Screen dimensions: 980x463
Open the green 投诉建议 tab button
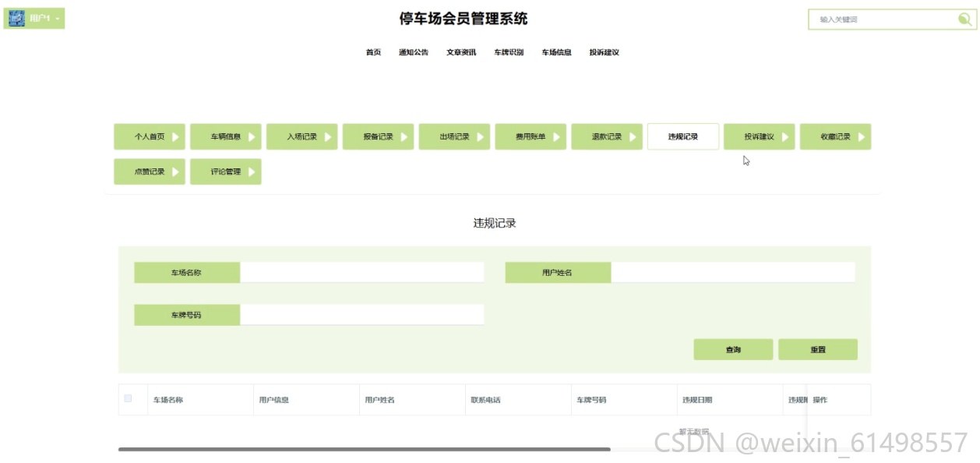[760, 136]
